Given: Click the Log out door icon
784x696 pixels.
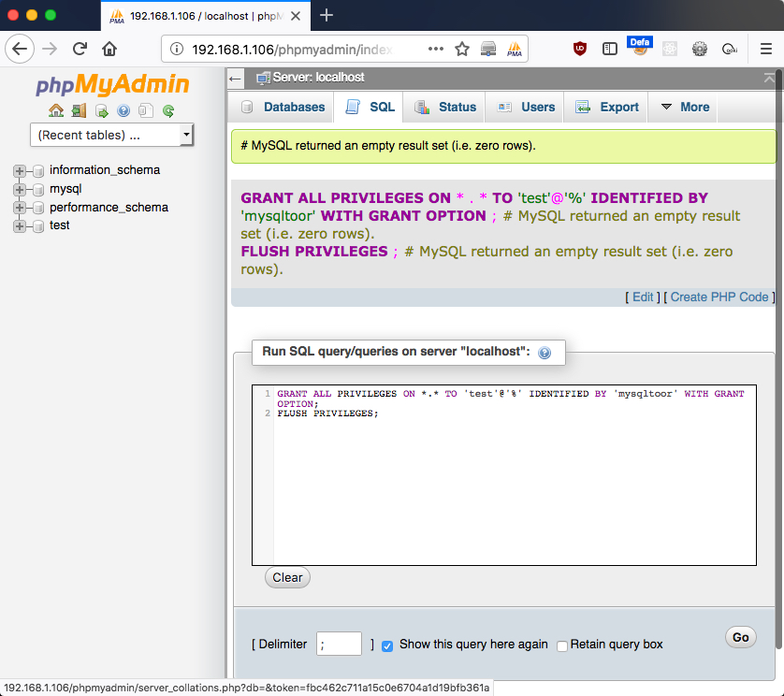Looking at the screenshot, I should (79, 110).
